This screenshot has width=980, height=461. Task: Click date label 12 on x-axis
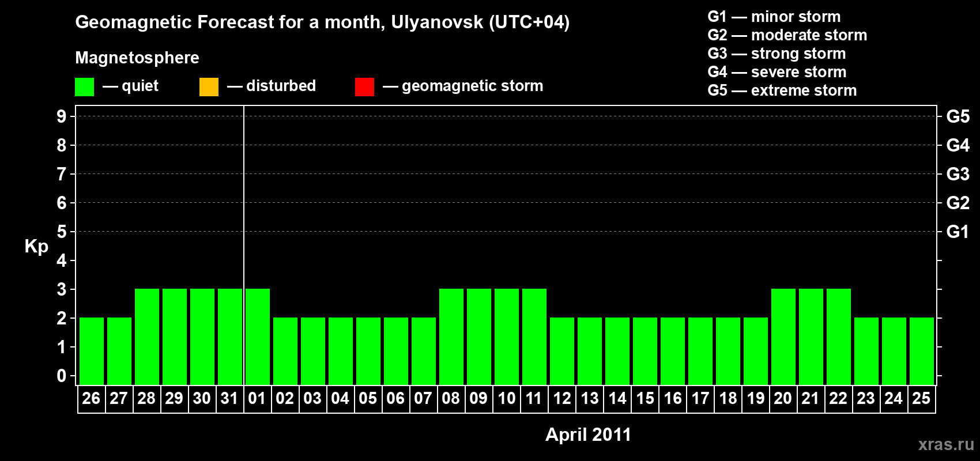click(x=561, y=398)
